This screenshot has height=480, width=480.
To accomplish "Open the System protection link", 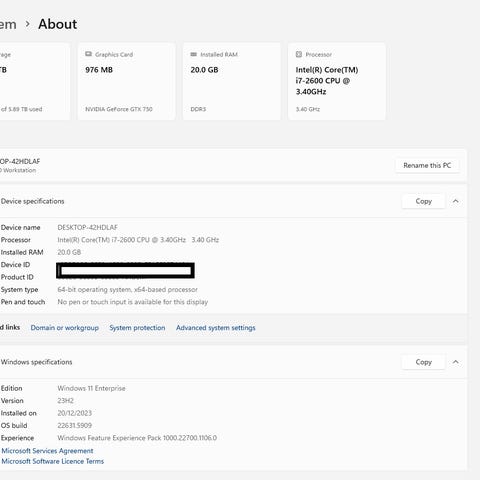I will pyautogui.click(x=137, y=328).
